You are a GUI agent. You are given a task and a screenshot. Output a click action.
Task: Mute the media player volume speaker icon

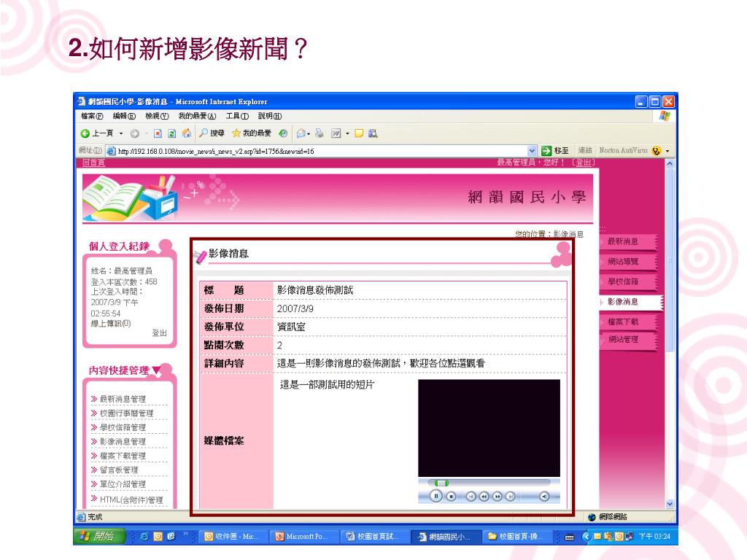click(x=544, y=497)
